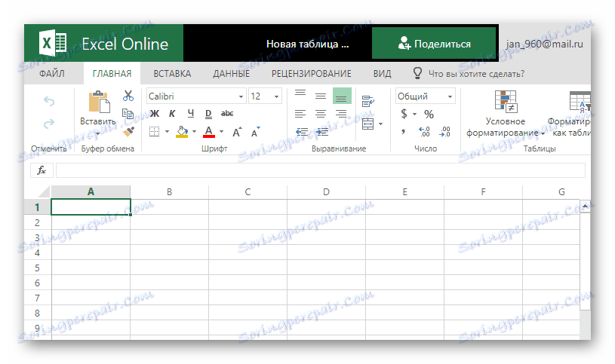Select column D header

pyautogui.click(x=326, y=191)
